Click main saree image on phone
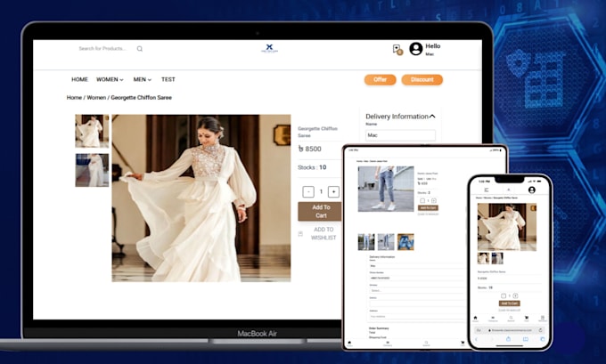This screenshot has width=606, height=364. [x=507, y=227]
